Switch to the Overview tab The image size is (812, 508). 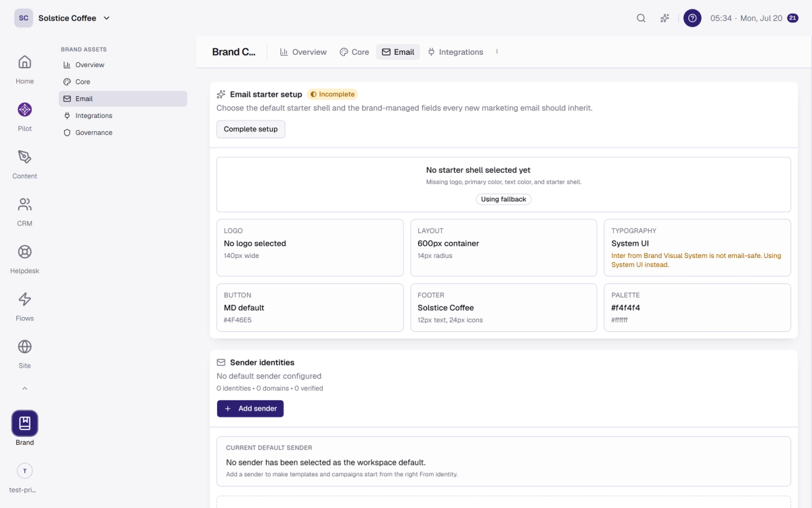tap(303, 52)
